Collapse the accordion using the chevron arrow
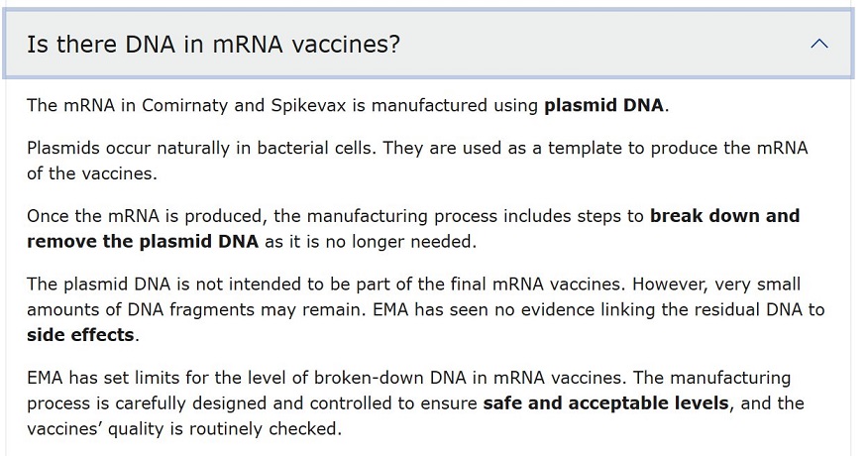 pyautogui.click(x=818, y=44)
